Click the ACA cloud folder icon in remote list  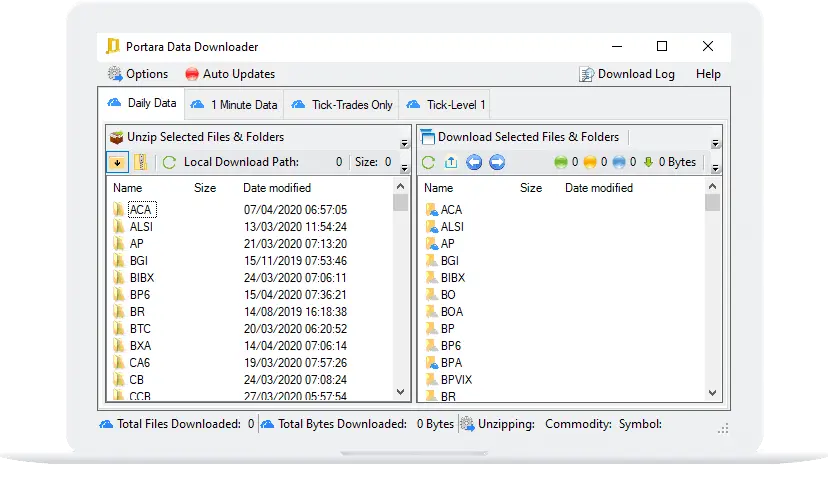click(x=431, y=210)
